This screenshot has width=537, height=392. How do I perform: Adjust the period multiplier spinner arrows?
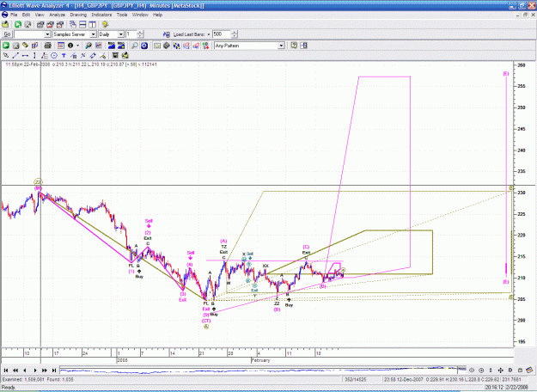click(140, 34)
